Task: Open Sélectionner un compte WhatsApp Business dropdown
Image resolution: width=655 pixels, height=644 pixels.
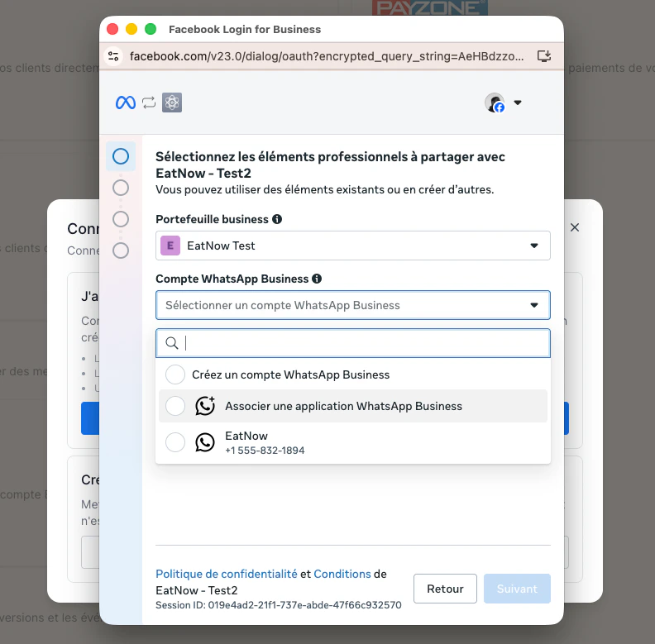Action: [353, 305]
